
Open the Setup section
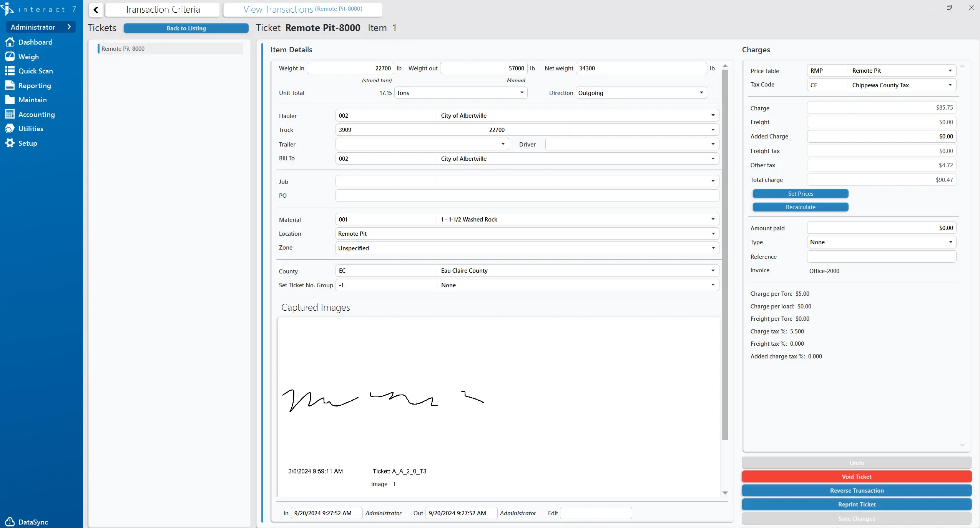[x=27, y=143]
